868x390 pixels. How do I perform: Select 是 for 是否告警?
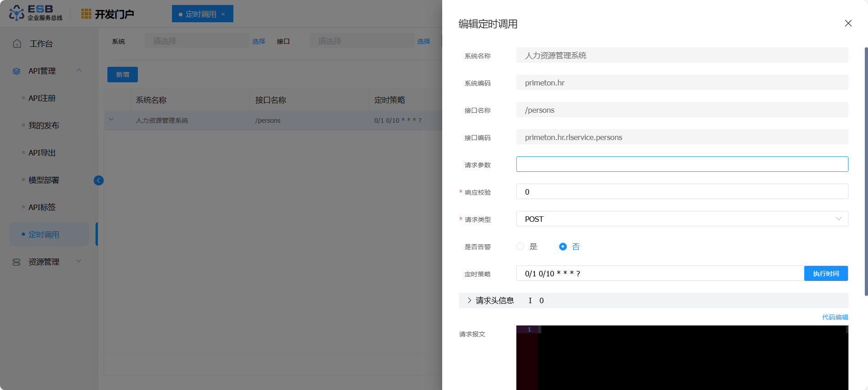pos(520,246)
